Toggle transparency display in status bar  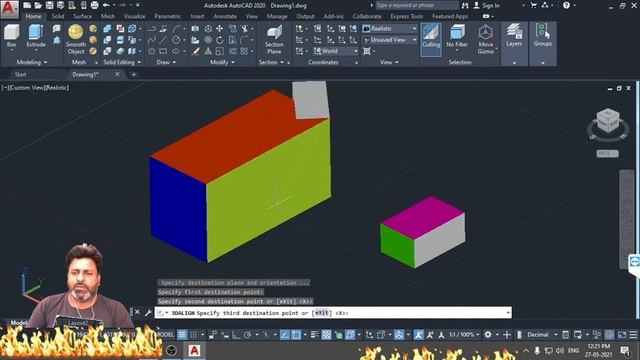point(327,335)
